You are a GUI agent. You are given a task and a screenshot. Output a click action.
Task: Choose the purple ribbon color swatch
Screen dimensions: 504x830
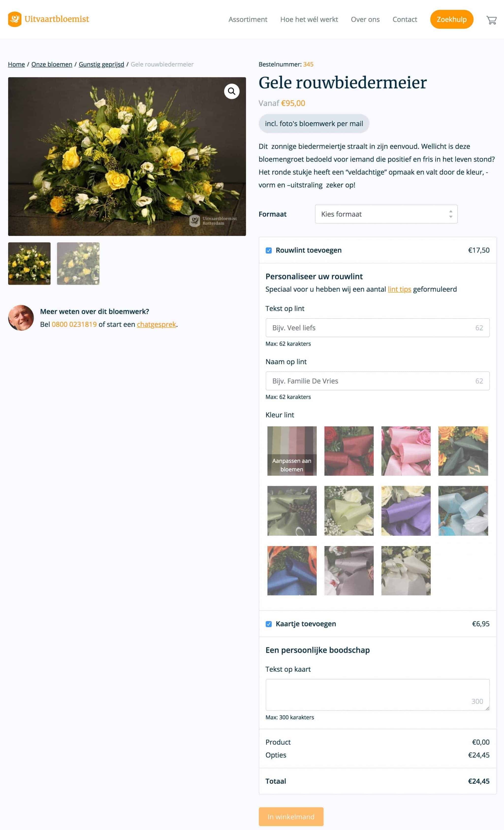406,511
